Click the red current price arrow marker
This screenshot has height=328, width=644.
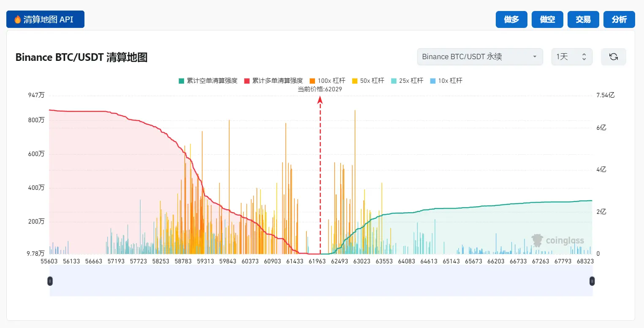pyautogui.click(x=320, y=100)
